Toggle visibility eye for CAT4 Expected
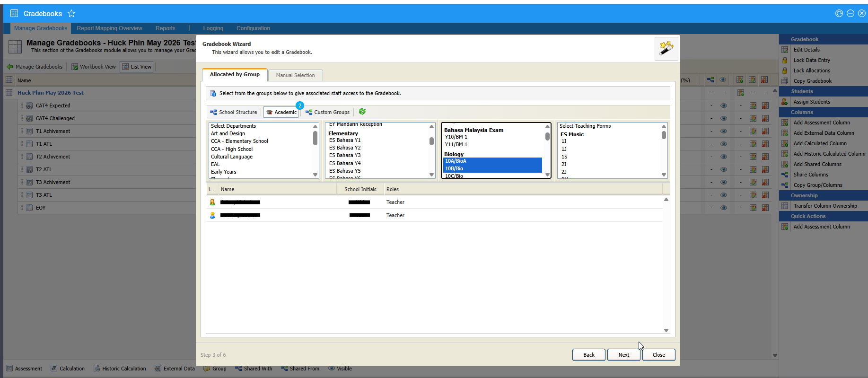Viewport: 868px width, 378px height. coord(724,105)
